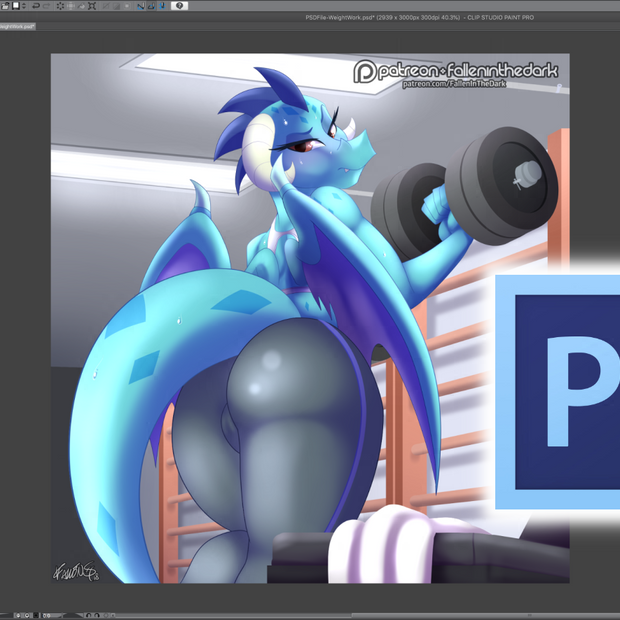The image size is (620, 620).
Task: Click the Clear Outside Selection icon
Action: [71, 6]
